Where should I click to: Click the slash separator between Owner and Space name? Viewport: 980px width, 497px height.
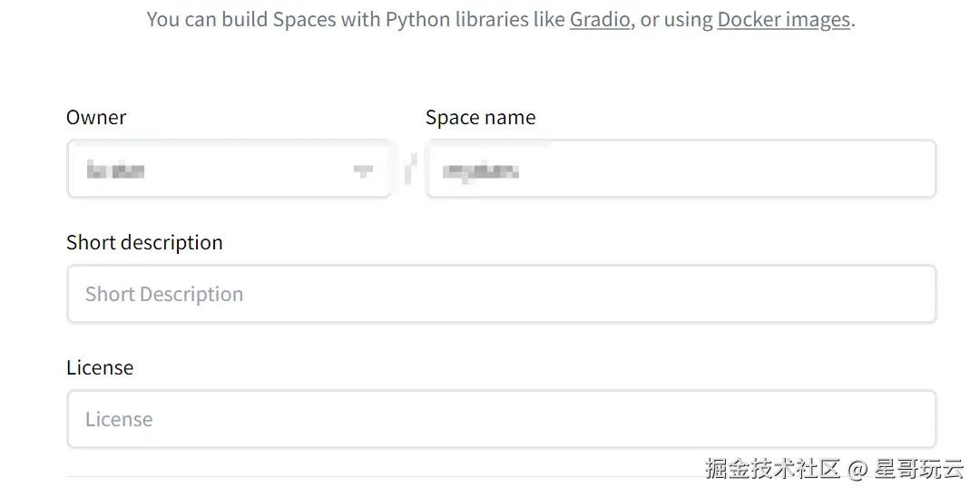click(x=409, y=169)
